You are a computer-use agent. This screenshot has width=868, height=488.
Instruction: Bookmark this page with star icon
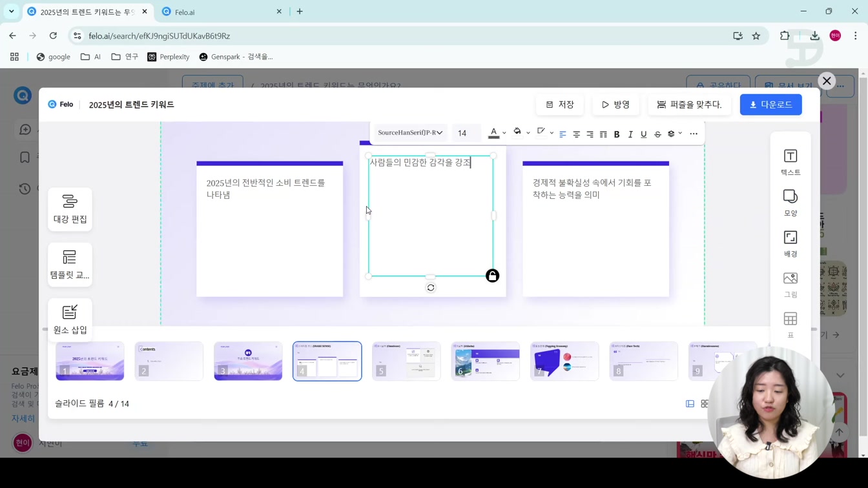point(756,36)
